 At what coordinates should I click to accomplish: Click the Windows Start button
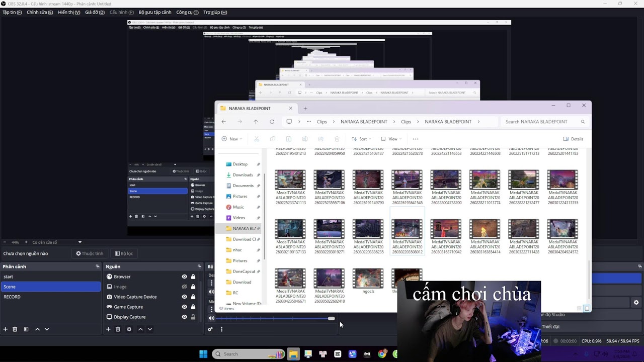pyautogui.click(x=203, y=354)
